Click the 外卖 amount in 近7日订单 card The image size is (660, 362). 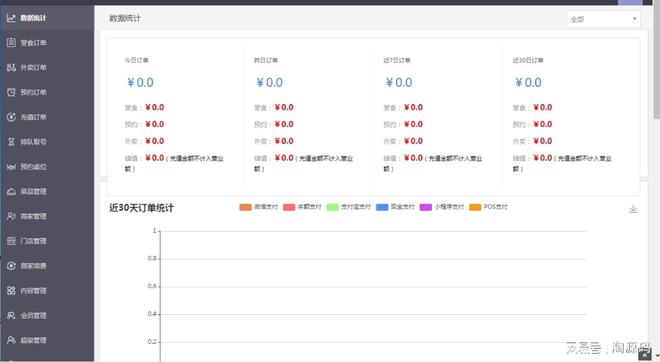(x=413, y=141)
